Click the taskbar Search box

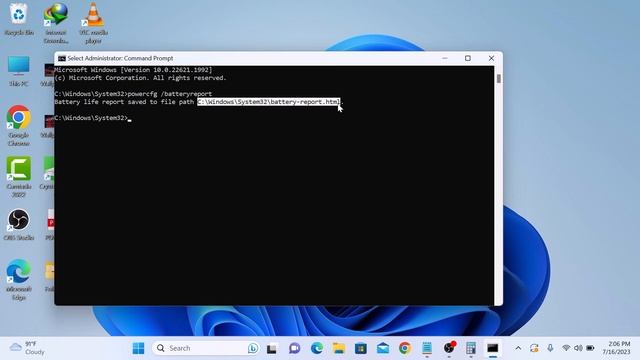[206, 348]
